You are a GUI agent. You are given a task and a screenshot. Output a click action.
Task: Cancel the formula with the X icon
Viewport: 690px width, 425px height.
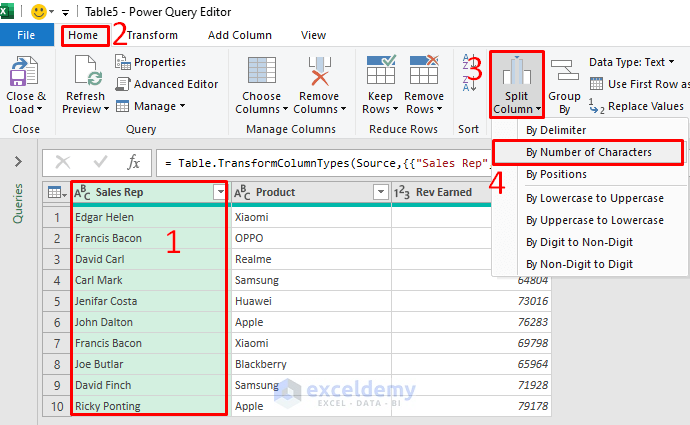[x=63, y=163]
